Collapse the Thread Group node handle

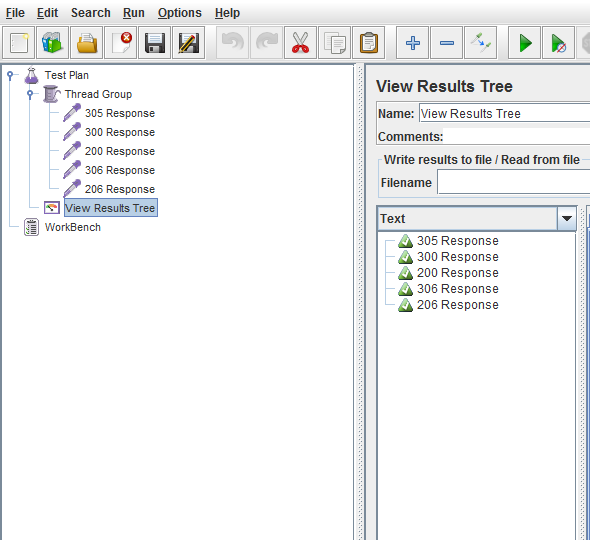point(30,94)
